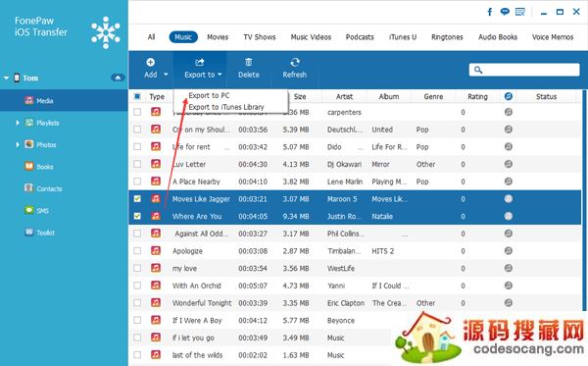
Task: Click the vertical scrollbar of song list
Action: [585, 201]
